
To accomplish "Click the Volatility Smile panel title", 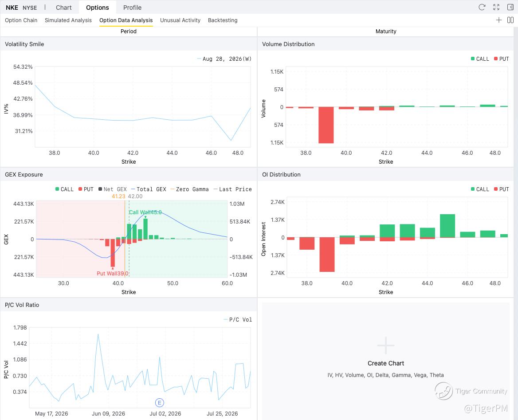I will tap(24, 44).
